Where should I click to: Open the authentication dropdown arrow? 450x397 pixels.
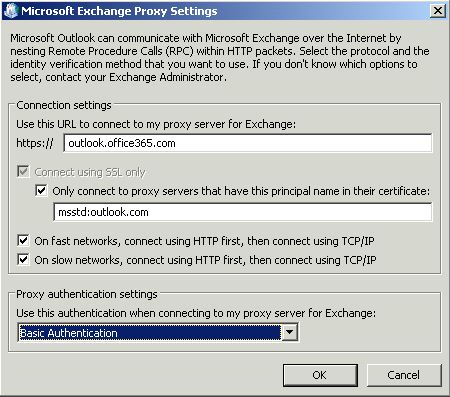[x=290, y=332]
